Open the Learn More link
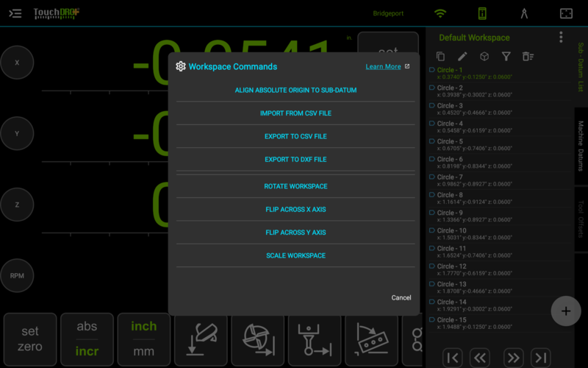The height and width of the screenshot is (368, 588). (383, 66)
